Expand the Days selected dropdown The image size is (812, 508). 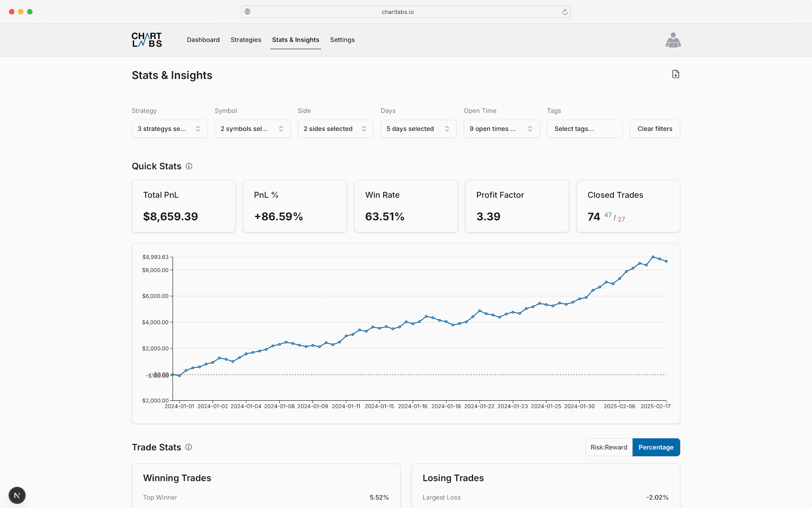(x=418, y=129)
